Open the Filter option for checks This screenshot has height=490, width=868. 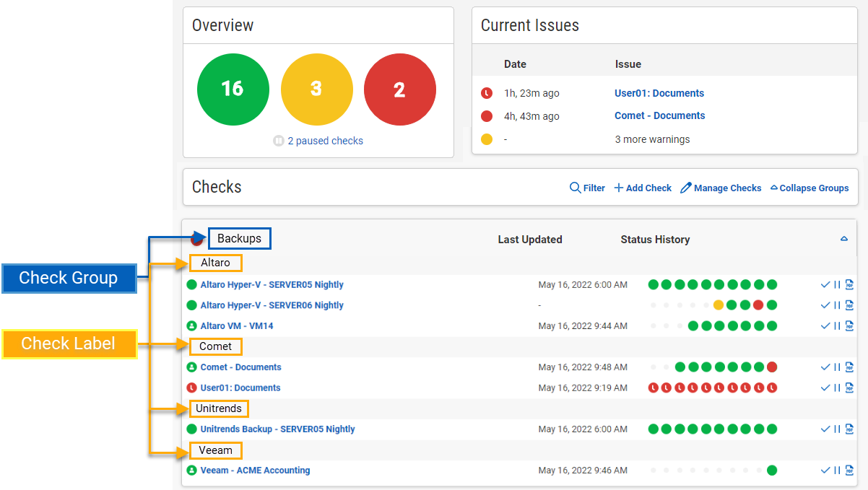click(587, 188)
